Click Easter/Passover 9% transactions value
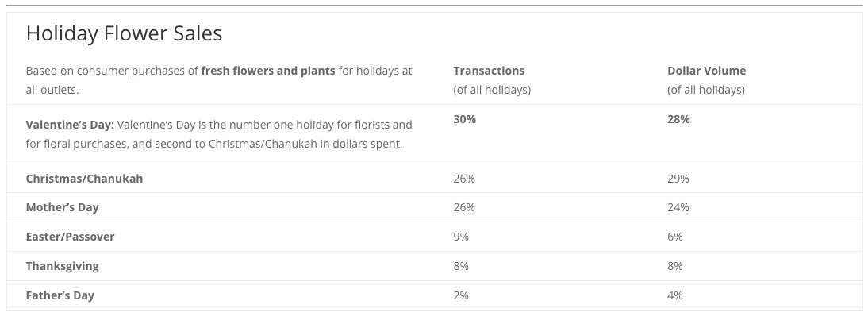The height and width of the screenshot is (324, 868). tap(461, 237)
